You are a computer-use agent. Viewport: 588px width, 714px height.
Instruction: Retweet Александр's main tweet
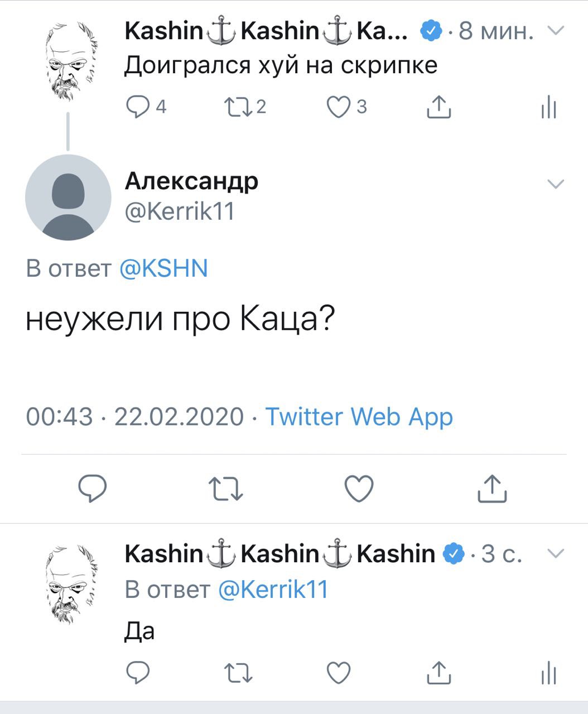coord(225,489)
